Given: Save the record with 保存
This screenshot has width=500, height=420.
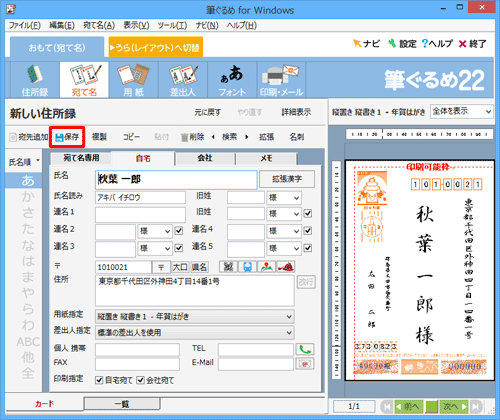Looking at the screenshot, I should pyautogui.click(x=67, y=137).
